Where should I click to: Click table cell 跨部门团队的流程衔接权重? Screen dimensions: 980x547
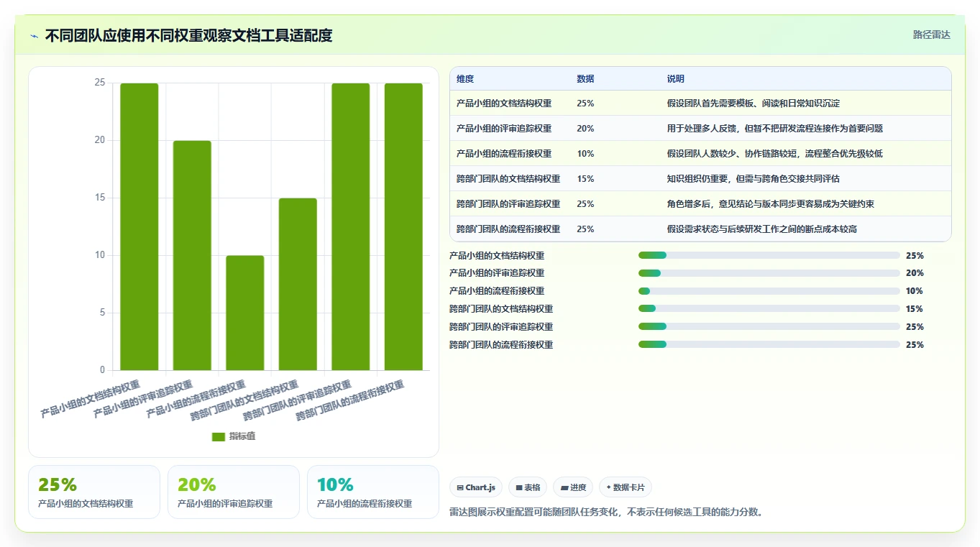(x=508, y=229)
